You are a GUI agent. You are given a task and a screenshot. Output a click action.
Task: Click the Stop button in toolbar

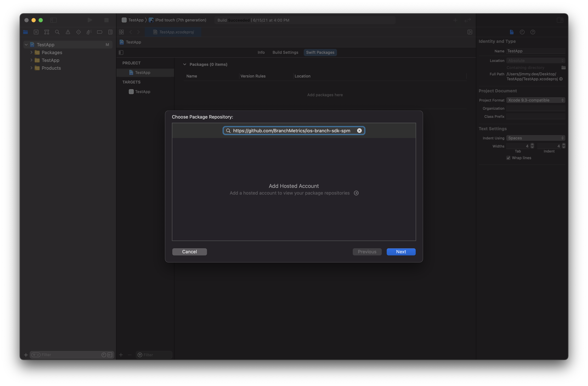[x=106, y=20]
